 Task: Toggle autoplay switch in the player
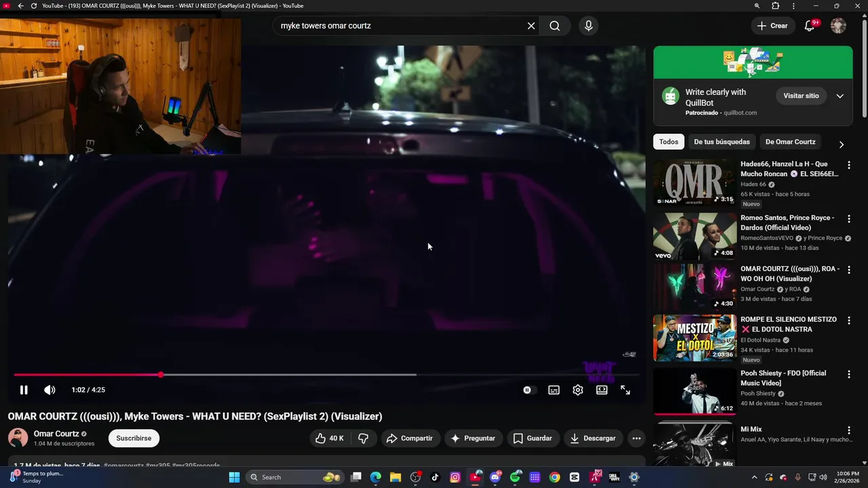[529, 390]
